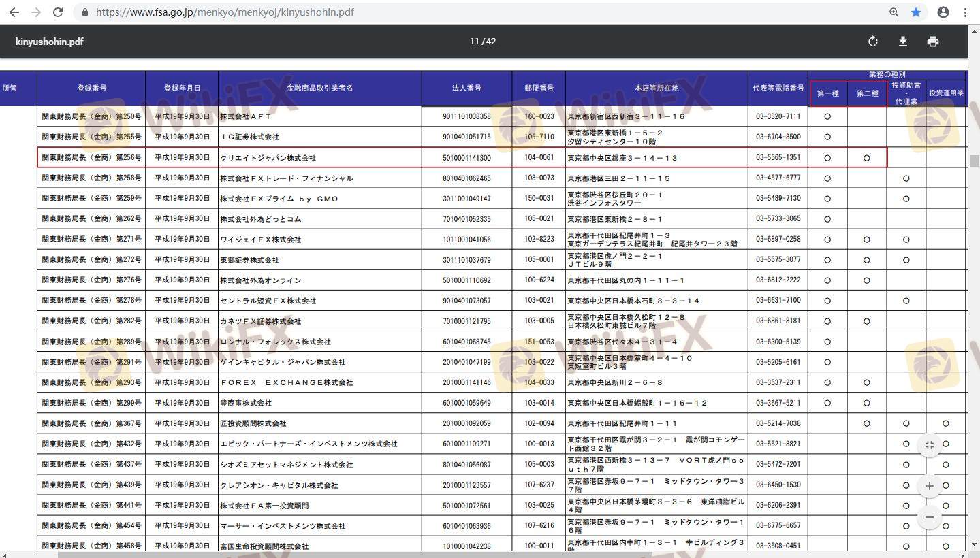Print the PDF document

(933, 42)
